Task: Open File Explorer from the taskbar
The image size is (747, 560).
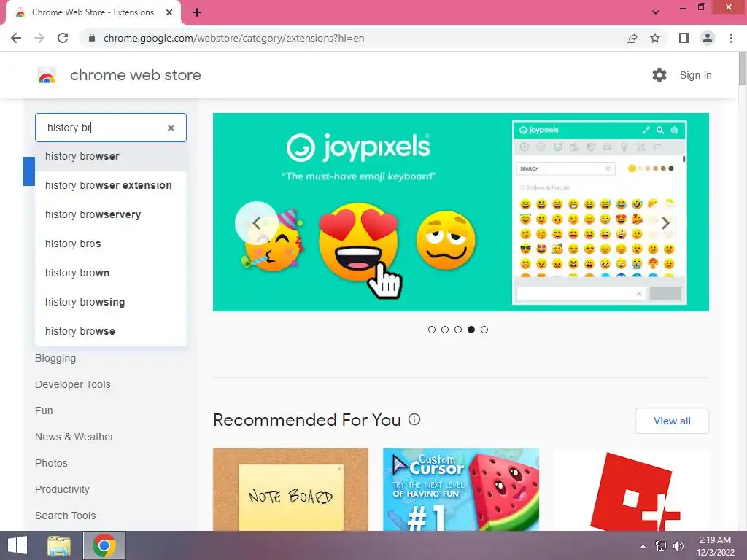Action: click(x=59, y=545)
